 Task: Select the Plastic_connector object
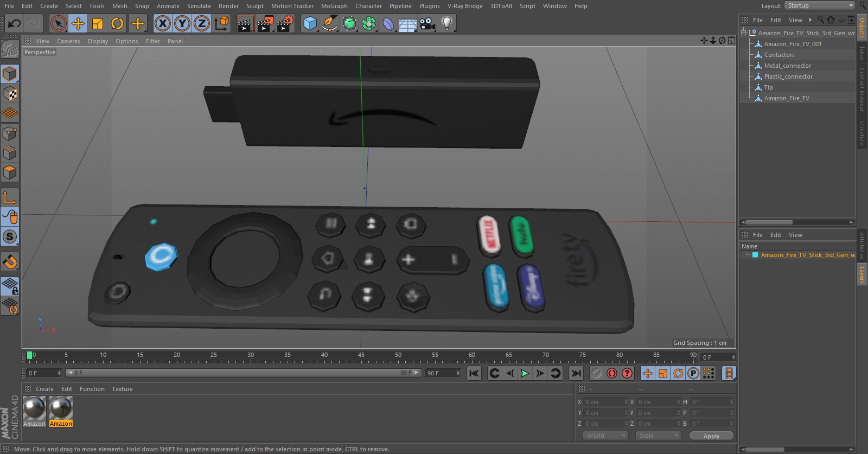click(788, 76)
